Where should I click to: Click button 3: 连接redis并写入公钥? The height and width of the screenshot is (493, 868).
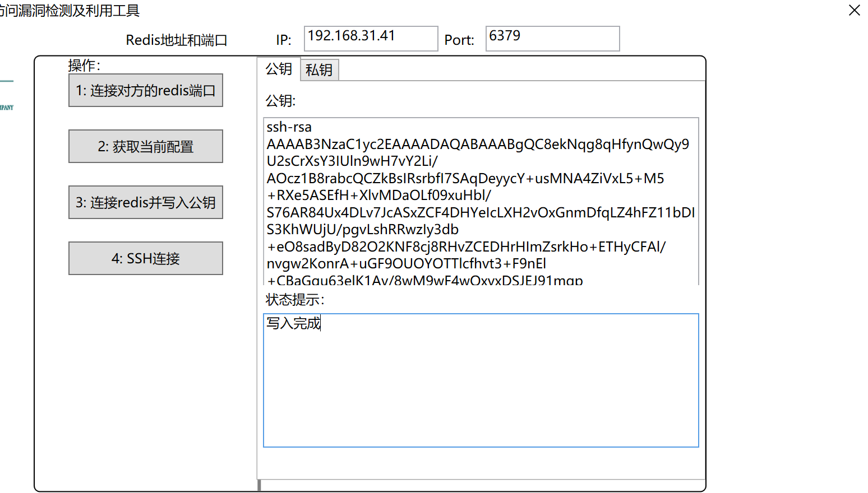coord(146,202)
